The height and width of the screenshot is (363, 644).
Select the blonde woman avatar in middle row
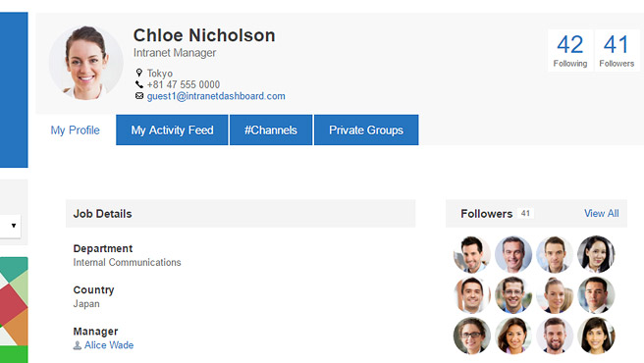pos(555,295)
